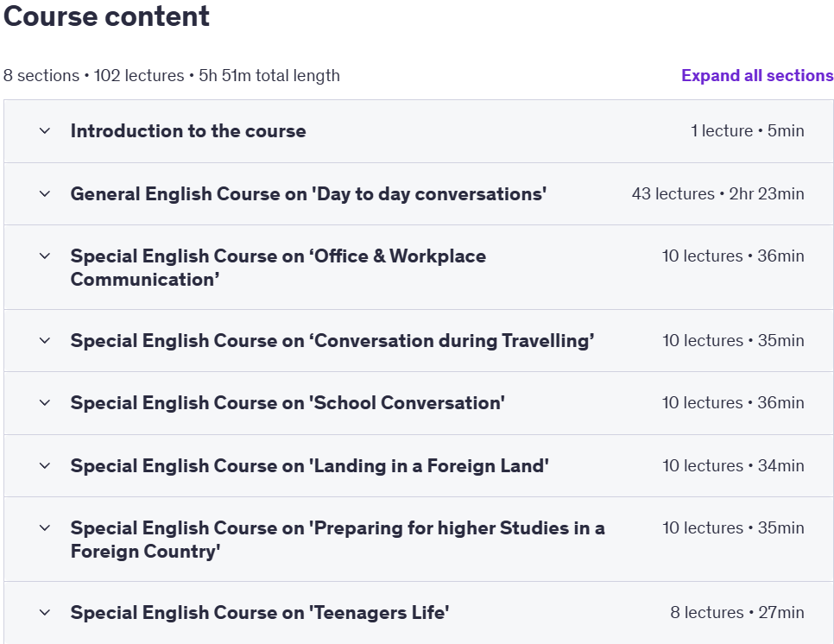Image resolution: width=834 pixels, height=644 pixels.
Task: Open section title 'Landing in a Foreign Land'
Action: [310, 465]
